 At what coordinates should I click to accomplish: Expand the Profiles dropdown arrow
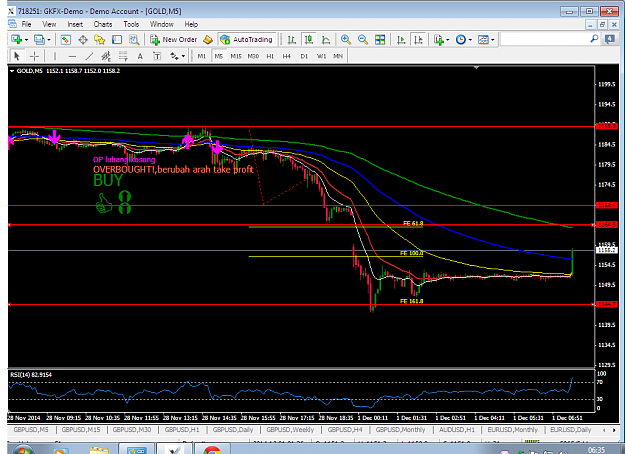click(x=49, y=39)
